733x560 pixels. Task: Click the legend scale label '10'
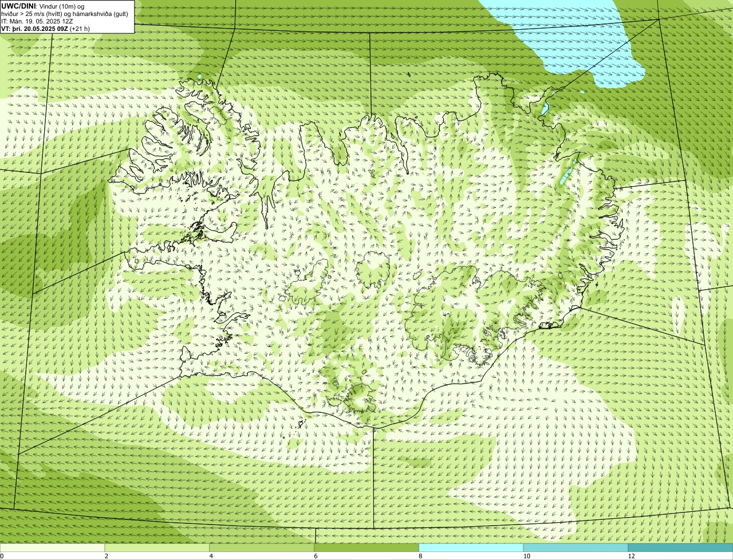[x=526, y=556]
